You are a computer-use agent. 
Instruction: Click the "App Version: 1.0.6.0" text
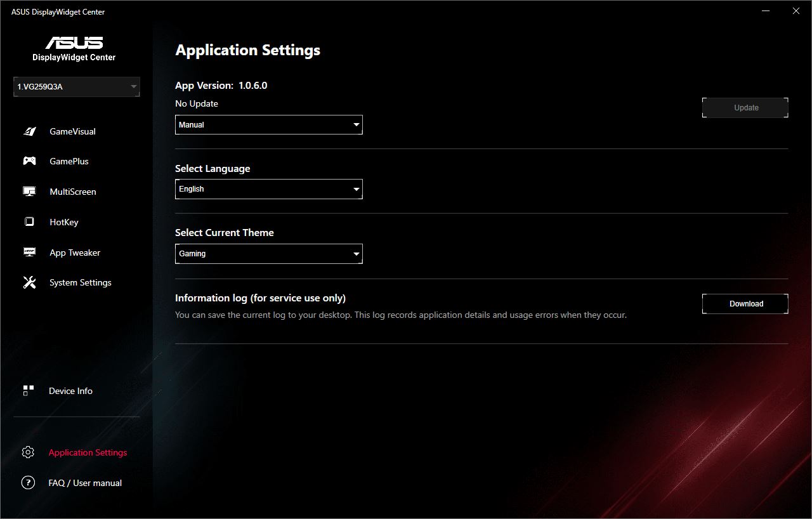(221, 86)
